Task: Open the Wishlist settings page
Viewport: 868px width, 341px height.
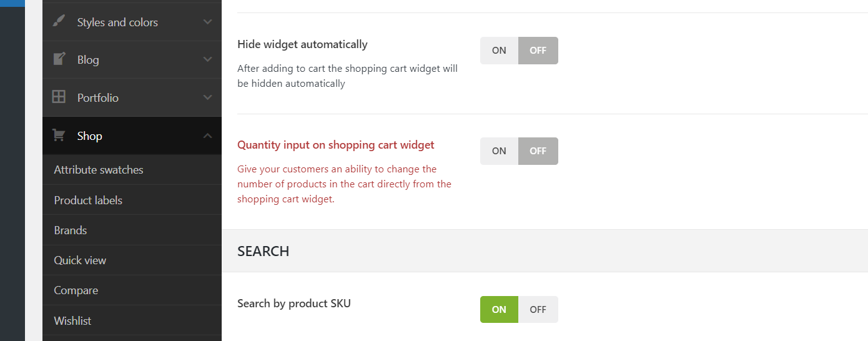Action: pos(72,320)
